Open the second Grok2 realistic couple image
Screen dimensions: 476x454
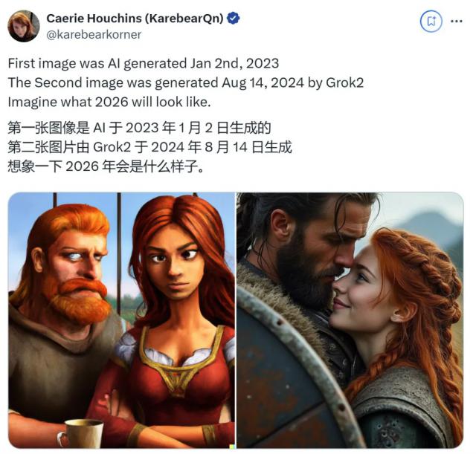pyautogui.click(x=350, y=320)
